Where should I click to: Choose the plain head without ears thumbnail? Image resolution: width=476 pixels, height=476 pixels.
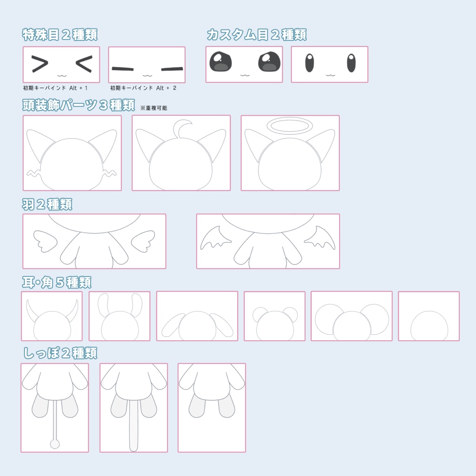click(x=429, y=316)
